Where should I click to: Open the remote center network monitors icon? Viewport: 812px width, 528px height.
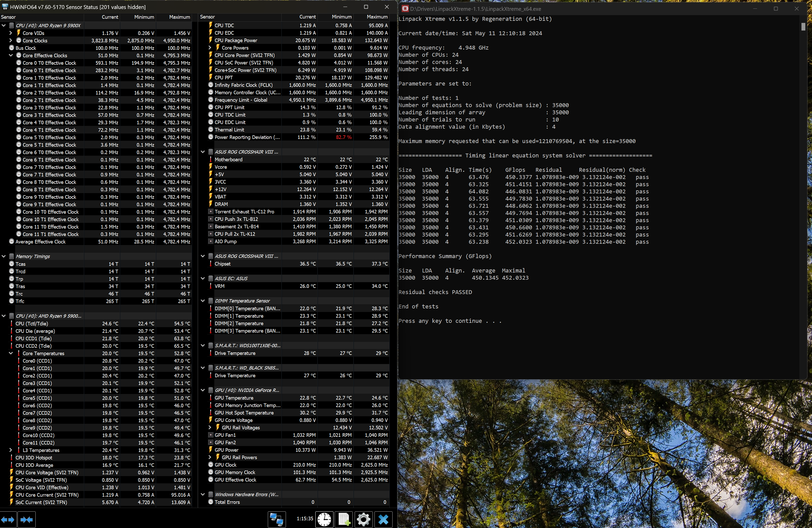276,520
